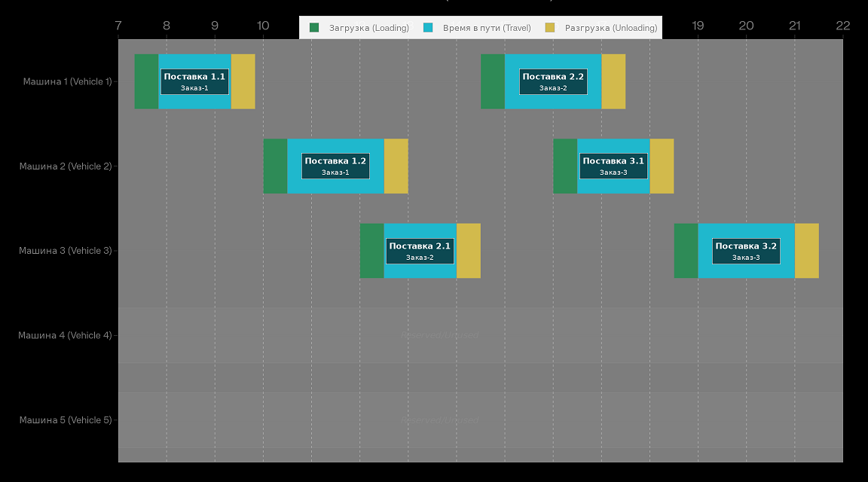Click the cyan Travel legend swatch
The width and height of the screenshot is (868, 482).
428,28
